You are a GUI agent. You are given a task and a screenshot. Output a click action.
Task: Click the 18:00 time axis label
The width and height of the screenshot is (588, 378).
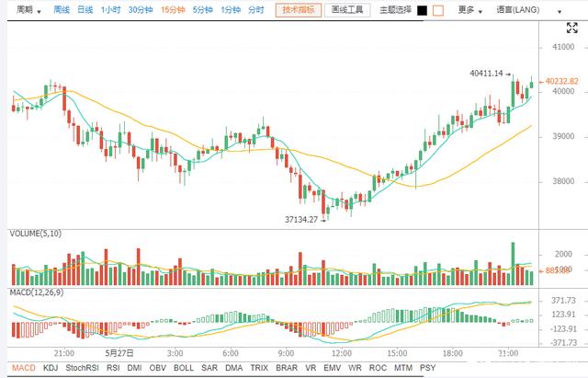pyautogui.click(x=453, y=353)
